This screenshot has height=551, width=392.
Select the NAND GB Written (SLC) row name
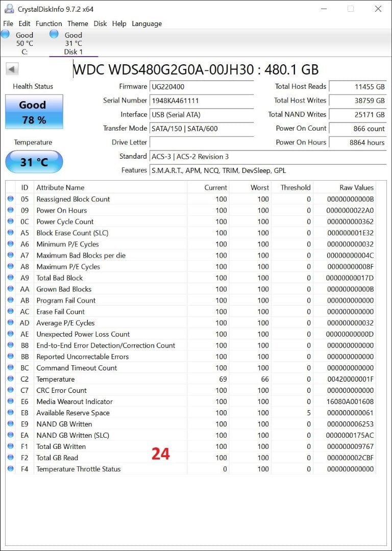coord(73,435)
